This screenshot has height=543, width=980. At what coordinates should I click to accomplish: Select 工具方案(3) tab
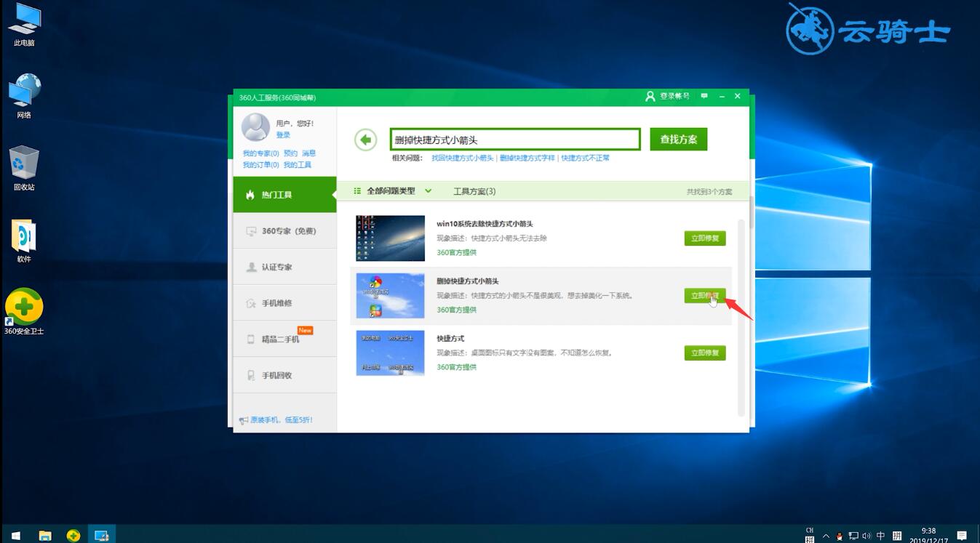click(474, 191)
